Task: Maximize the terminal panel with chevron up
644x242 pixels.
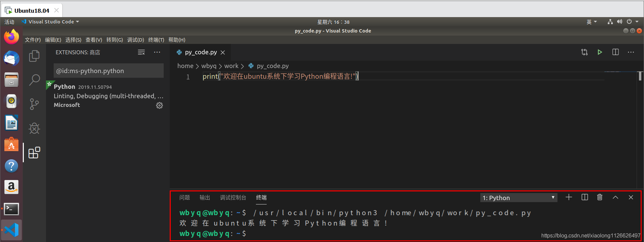Action: coord(615,197)
